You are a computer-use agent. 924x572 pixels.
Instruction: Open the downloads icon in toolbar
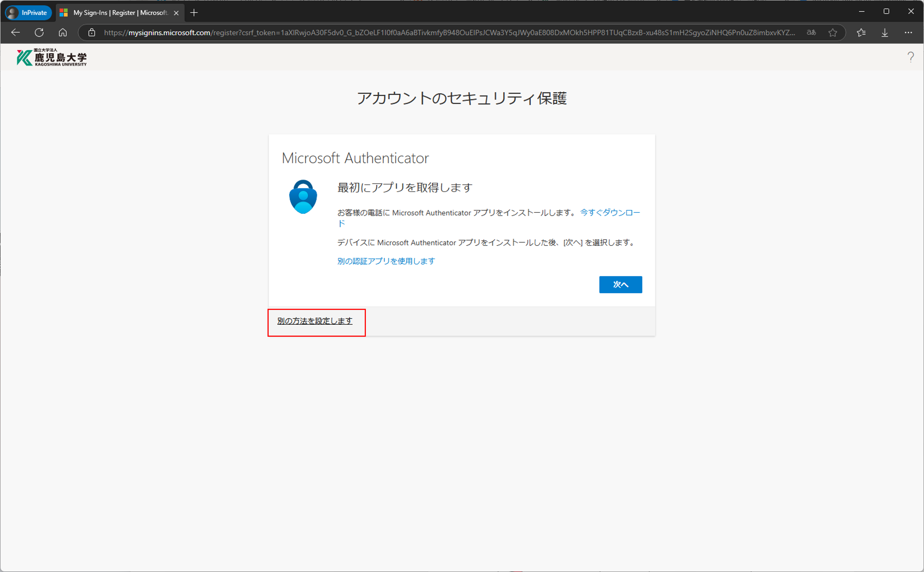[x=885, y=33]
